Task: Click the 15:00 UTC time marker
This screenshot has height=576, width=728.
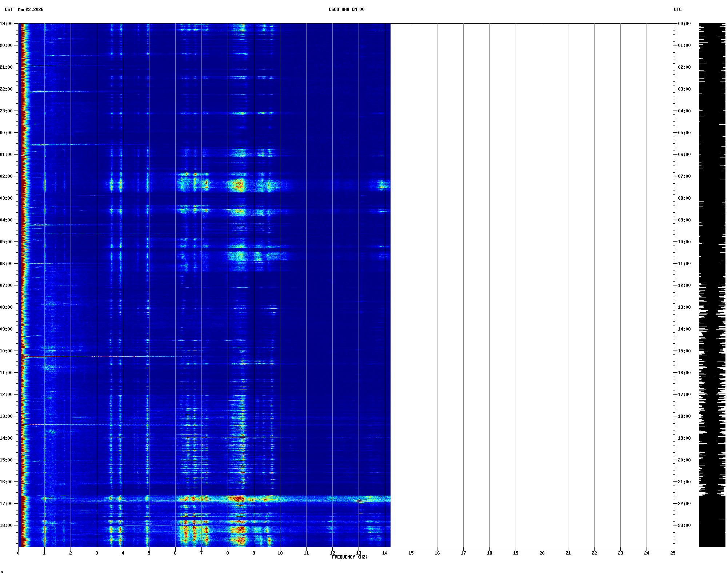Action: [x=684, y=351]
